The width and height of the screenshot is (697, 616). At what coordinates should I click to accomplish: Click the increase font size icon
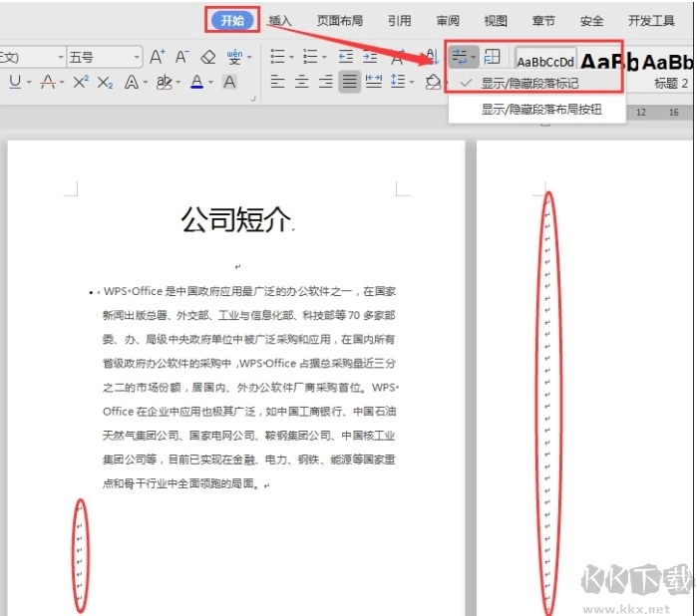158,58
